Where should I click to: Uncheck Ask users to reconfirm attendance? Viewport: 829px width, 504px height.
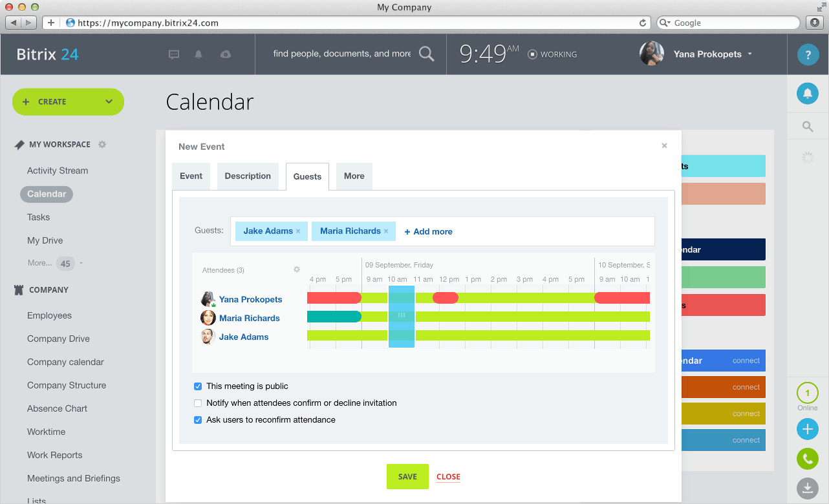click(198, 420)
